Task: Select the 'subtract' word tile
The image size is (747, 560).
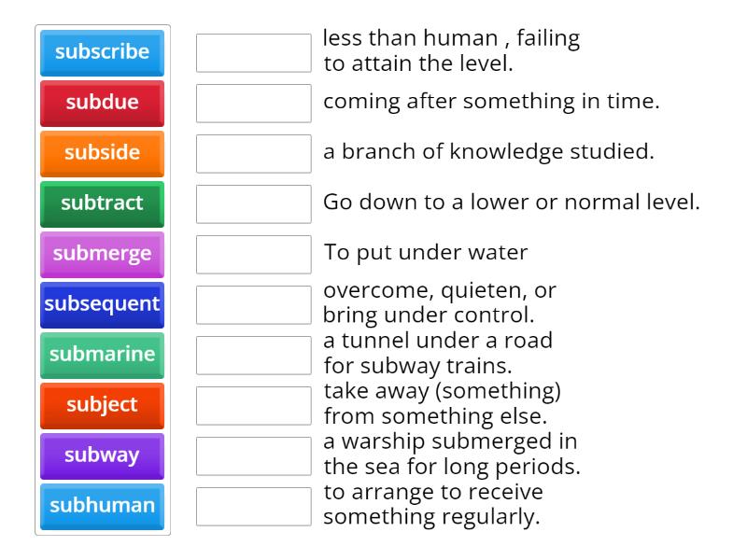Action: coord(102,203)
